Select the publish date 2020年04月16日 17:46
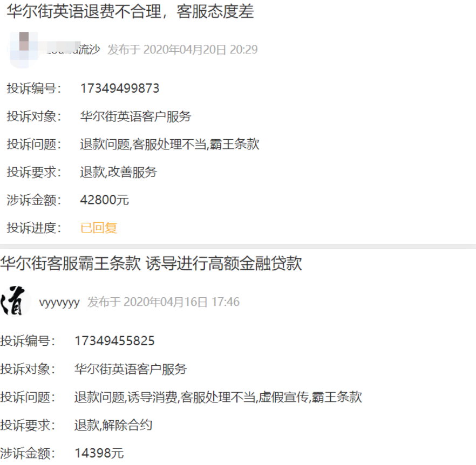Screen dimensions: 476x465 164,302
